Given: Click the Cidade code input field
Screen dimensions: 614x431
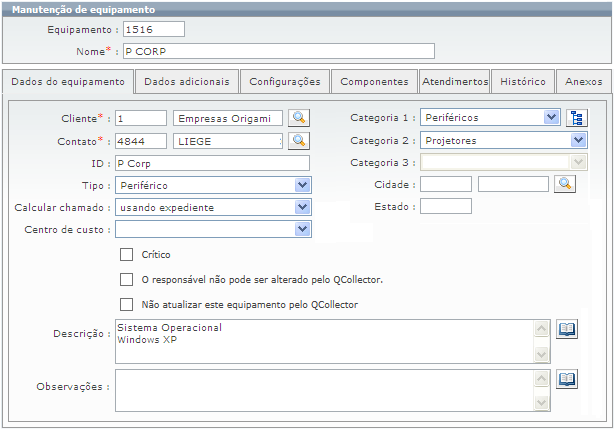Looking at the screenshot, I should pos(446,184).
